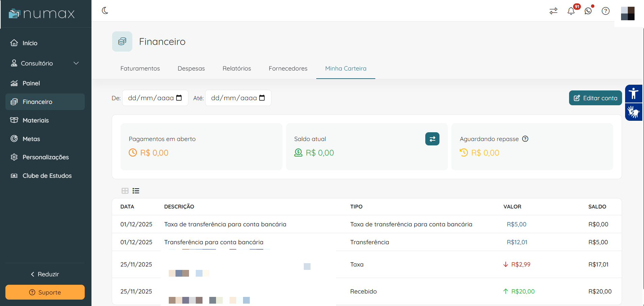
Task: Open WhatsApp chat icon in header
Action: 588,11
